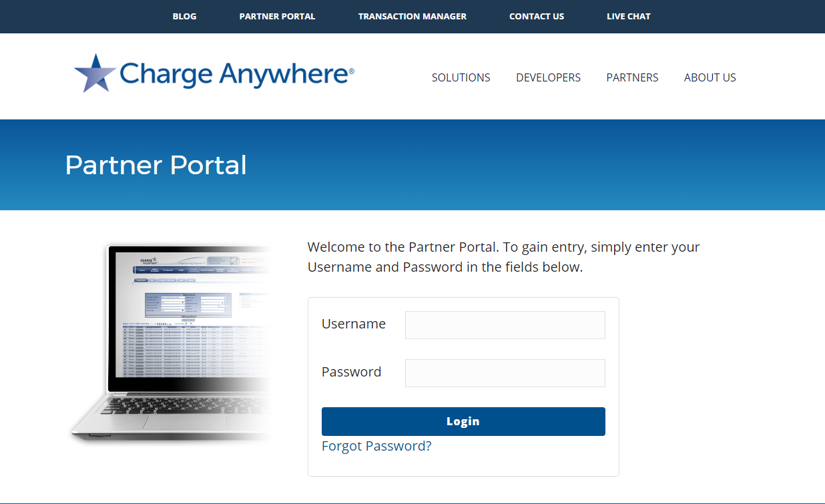Click the Username field label
The width and height of the screenshot is (825, 504).
coord(354,324)
